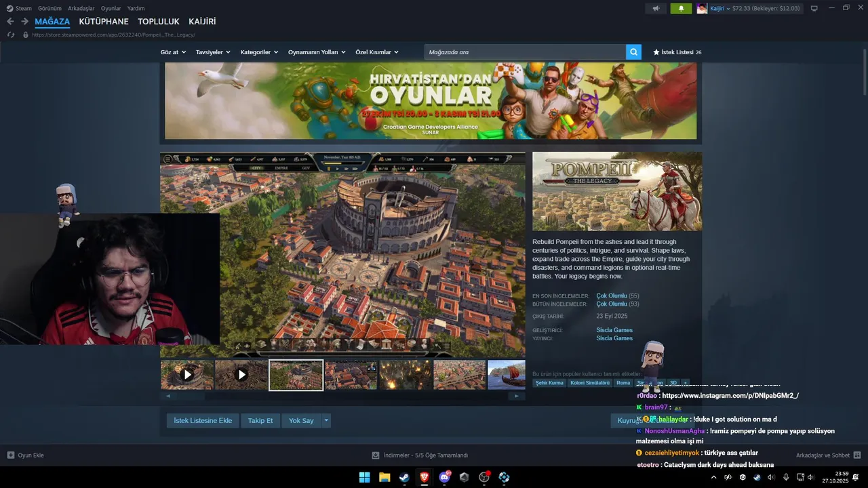
Task: Open the Hırvatistan'dan Oyunlar banner
Action: click(431, 101)
